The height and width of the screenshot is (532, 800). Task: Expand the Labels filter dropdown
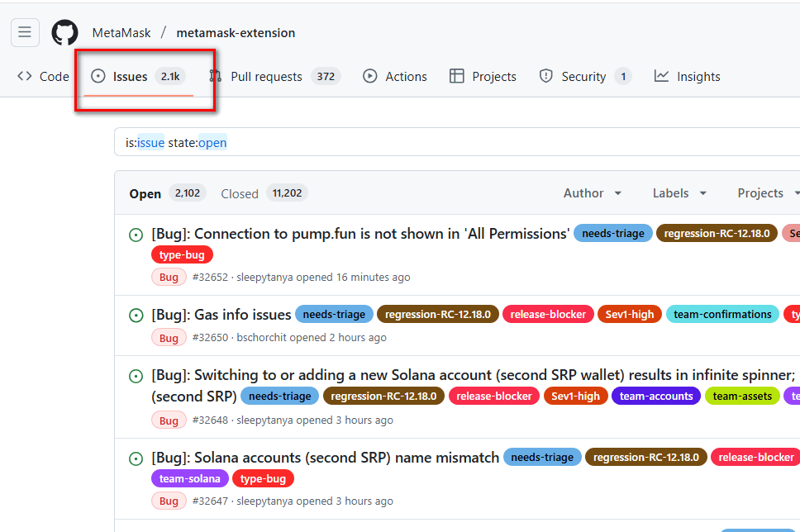tap(679, 193)
